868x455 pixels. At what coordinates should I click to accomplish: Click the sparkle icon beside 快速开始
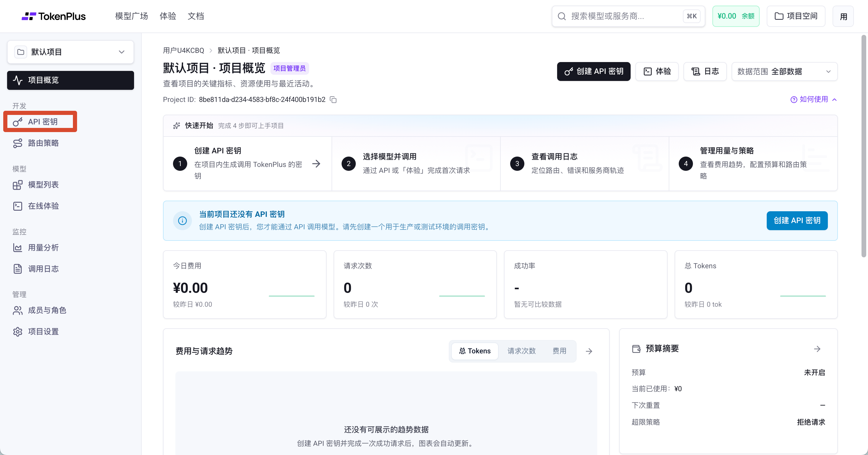(x=176, y=126)
